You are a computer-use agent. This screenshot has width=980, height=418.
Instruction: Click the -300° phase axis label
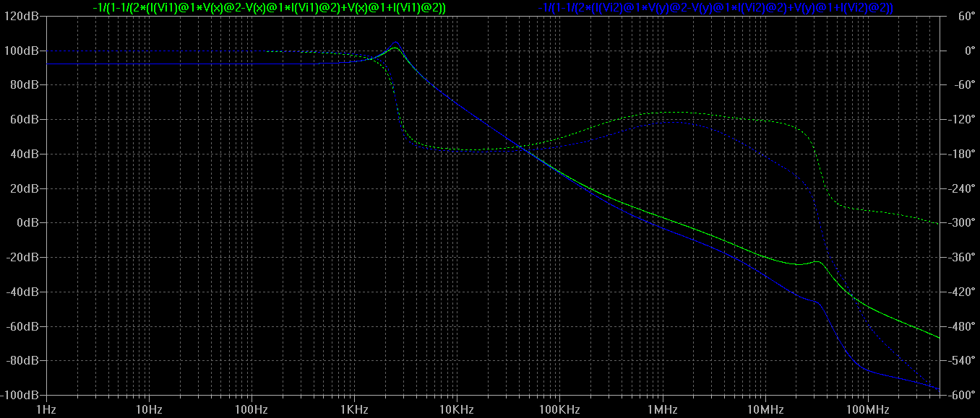pyautogui.click(x=961, y=223)
